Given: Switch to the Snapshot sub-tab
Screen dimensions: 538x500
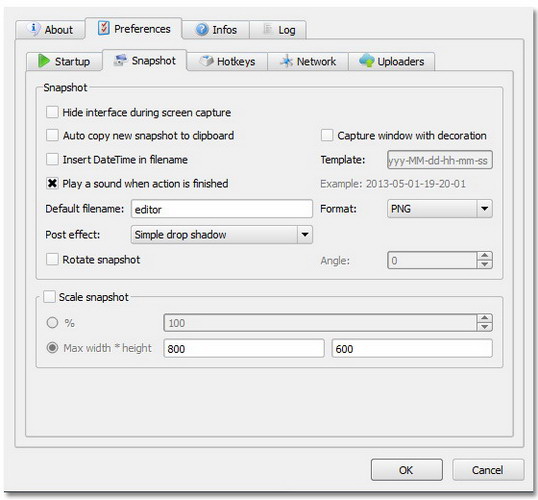Looking at the screenshot, I should [144, 61].
